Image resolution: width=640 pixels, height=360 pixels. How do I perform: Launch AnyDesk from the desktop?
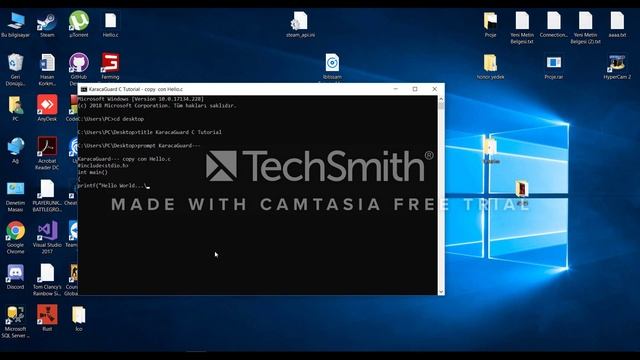pos(47,108)
